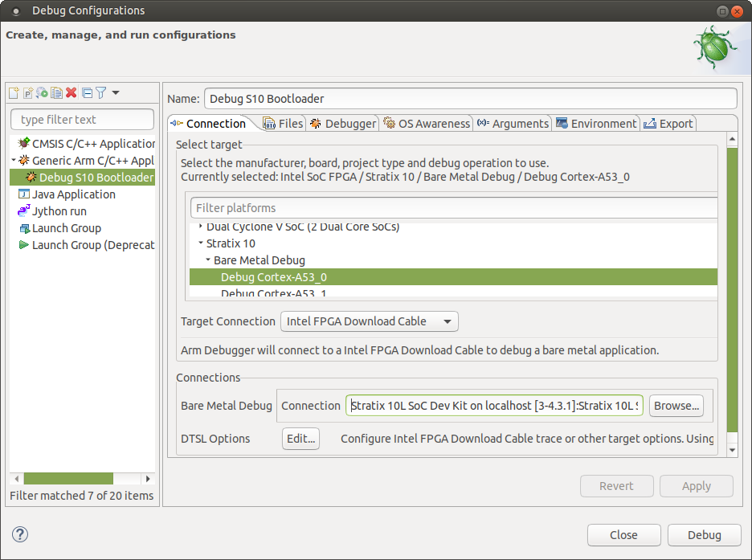This screenshot has width=752, height=560.
Task: Collapse all configurations in the tree
Action: click(x=87, y=93)
